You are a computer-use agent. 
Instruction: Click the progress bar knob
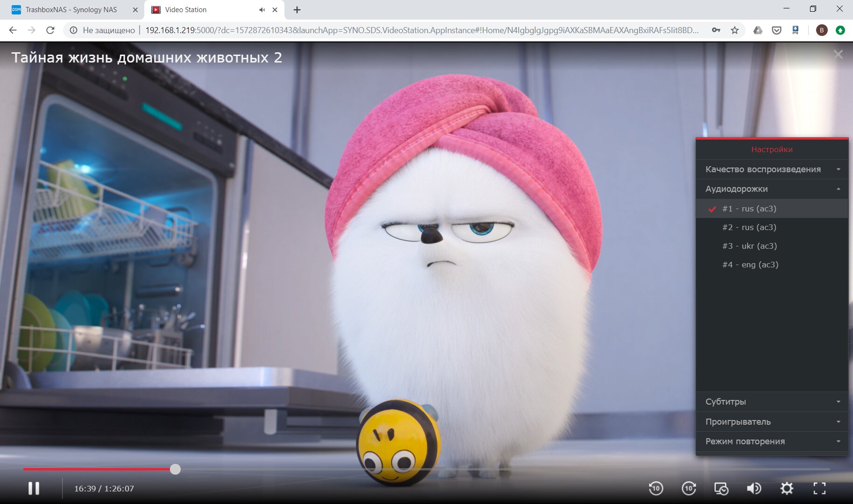[x=175, y=469]
